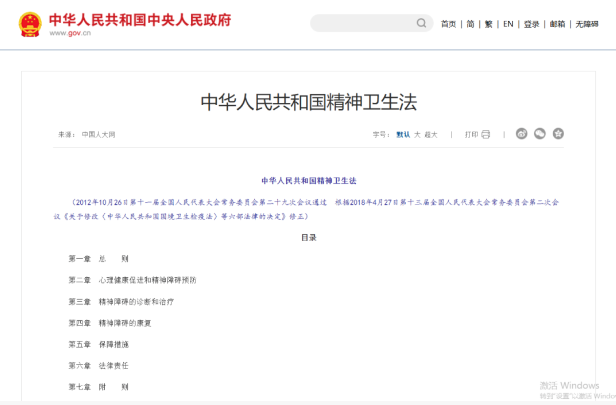Click the search magnifier icon
The height and width of the screenshot is (405, 616).
[x=421, y=23]
